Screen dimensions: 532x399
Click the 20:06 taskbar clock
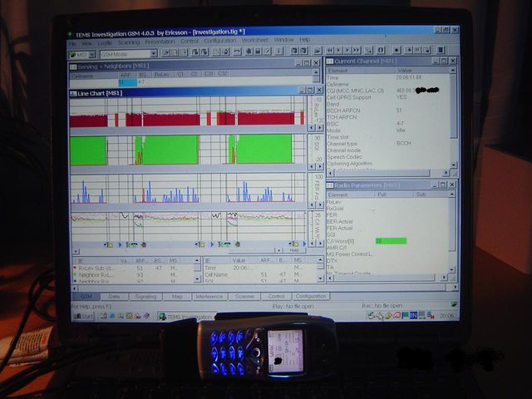click(446, 316)
